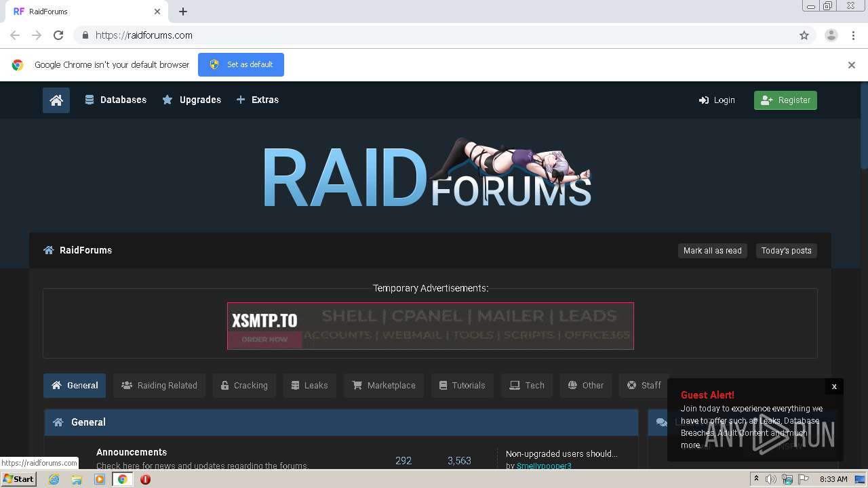The height and width of the screenshot is (488, 868).
Task: Open the forum home icon
Action: tap(56, 100)
